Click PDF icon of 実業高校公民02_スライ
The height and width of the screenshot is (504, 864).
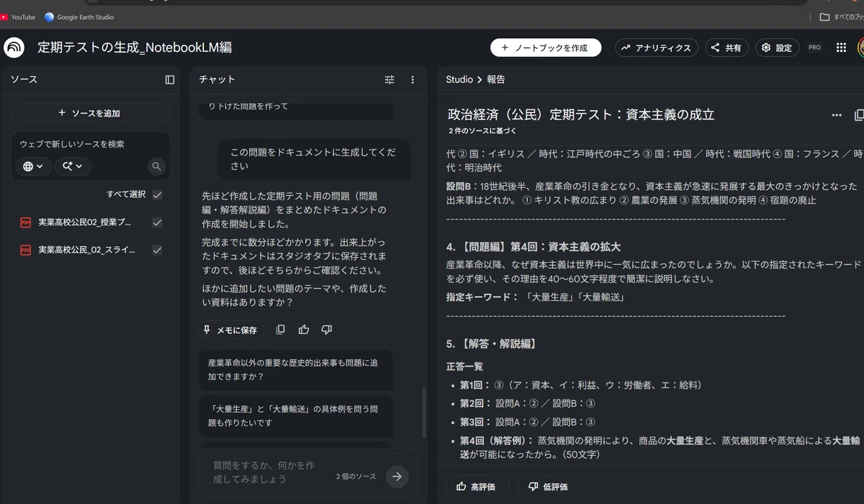click(x=25, y=250)
